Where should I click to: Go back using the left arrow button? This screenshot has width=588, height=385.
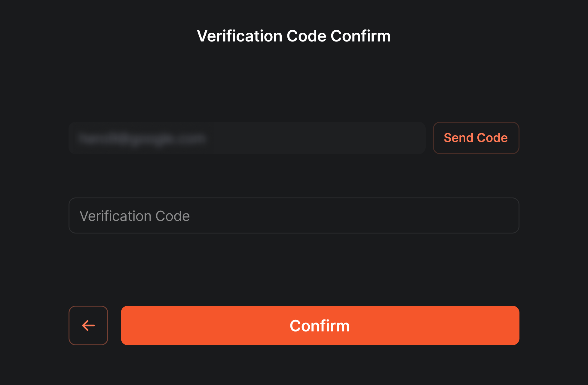pos(88,325)
